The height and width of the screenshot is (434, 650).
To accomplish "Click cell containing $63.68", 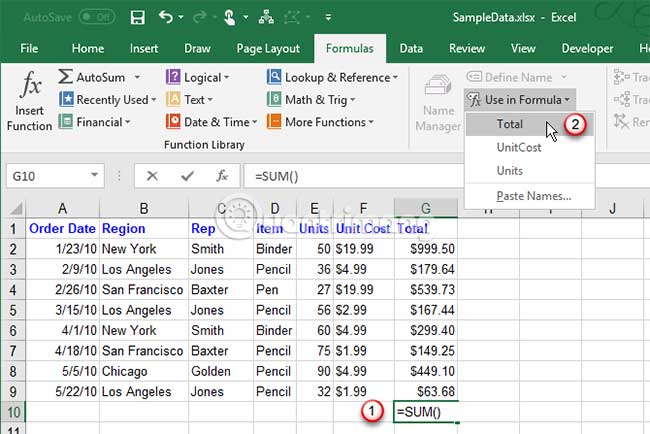I will (426, 391).
